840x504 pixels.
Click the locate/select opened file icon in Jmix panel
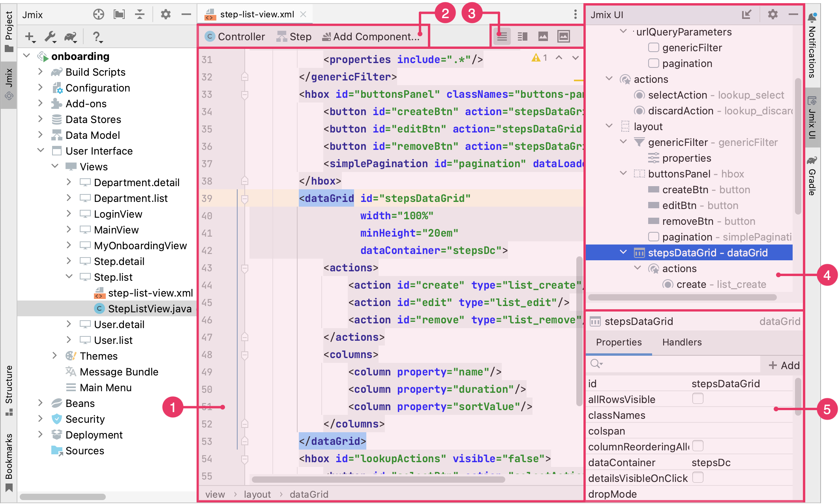(99, 15)
